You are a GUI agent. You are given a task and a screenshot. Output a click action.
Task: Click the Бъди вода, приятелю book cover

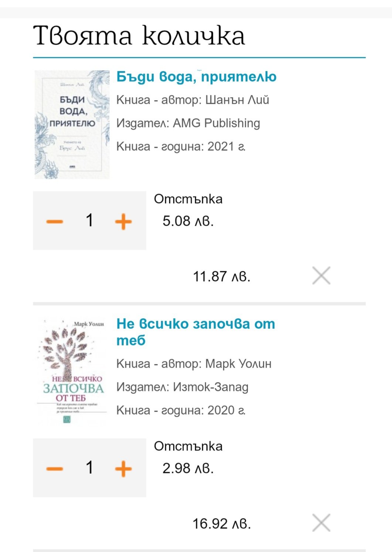point(72,125)
